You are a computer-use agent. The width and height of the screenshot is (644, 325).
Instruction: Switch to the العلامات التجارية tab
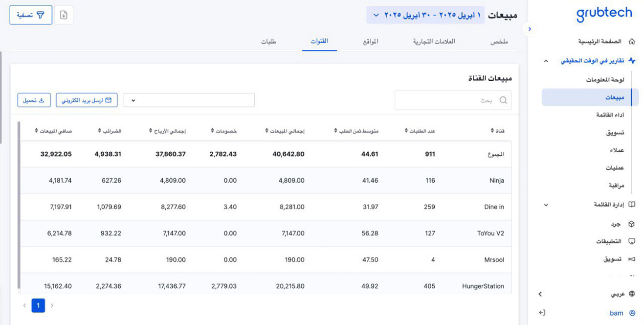coord(434,42)
